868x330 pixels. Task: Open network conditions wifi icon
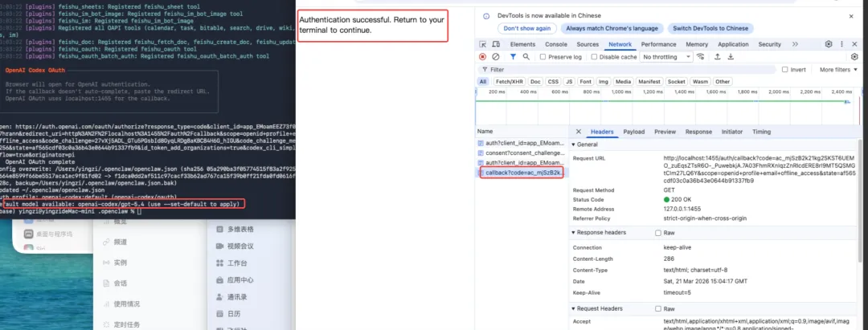point(701,57)
